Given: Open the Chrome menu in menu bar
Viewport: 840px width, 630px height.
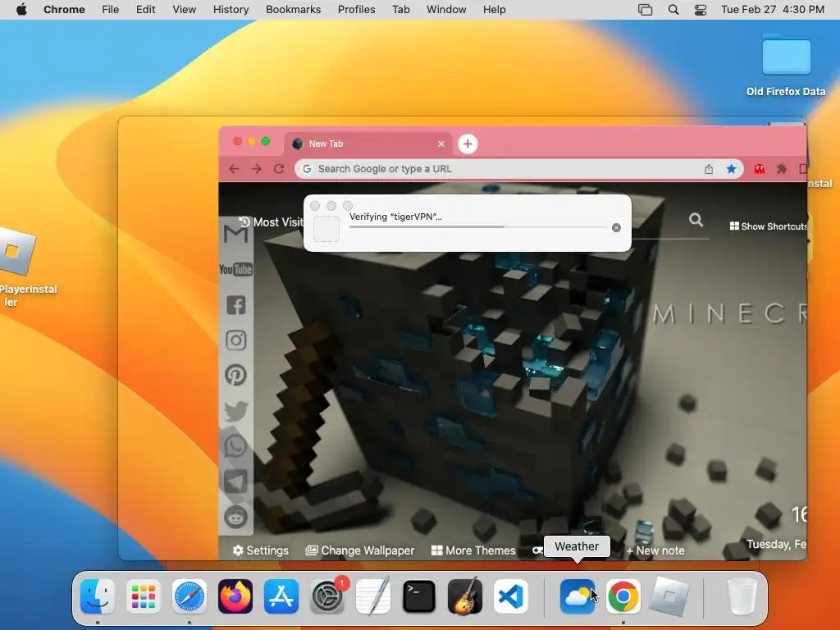Looking at the screenshot, I should [x=64, y=10].
